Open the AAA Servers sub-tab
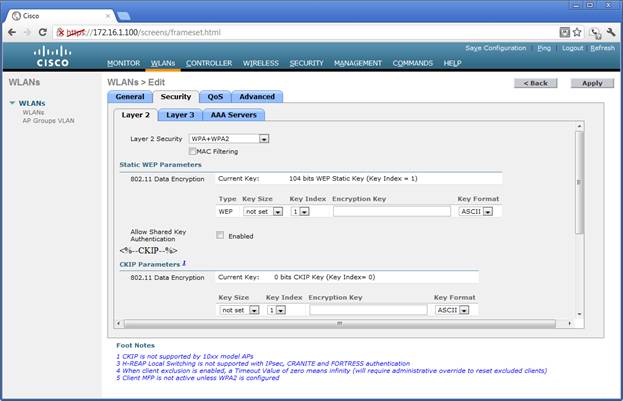The width and height of the screenshot is (623, 401). pyautogui.click(x=234, y=115)
